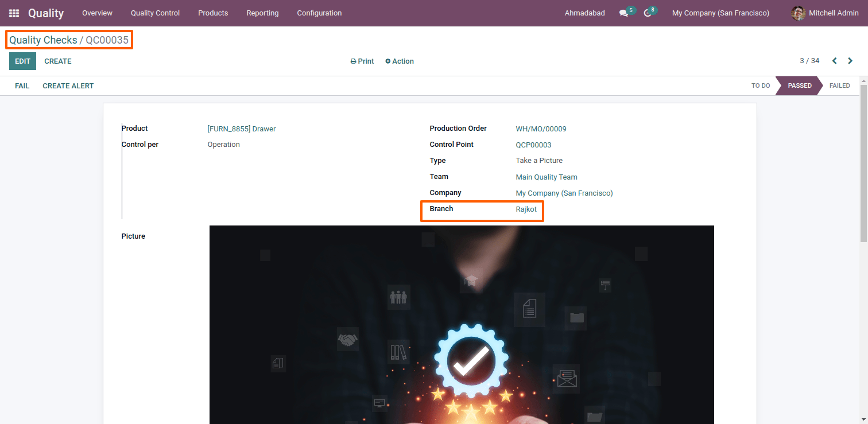Click the CREATE button

click(x=58, y=61)
